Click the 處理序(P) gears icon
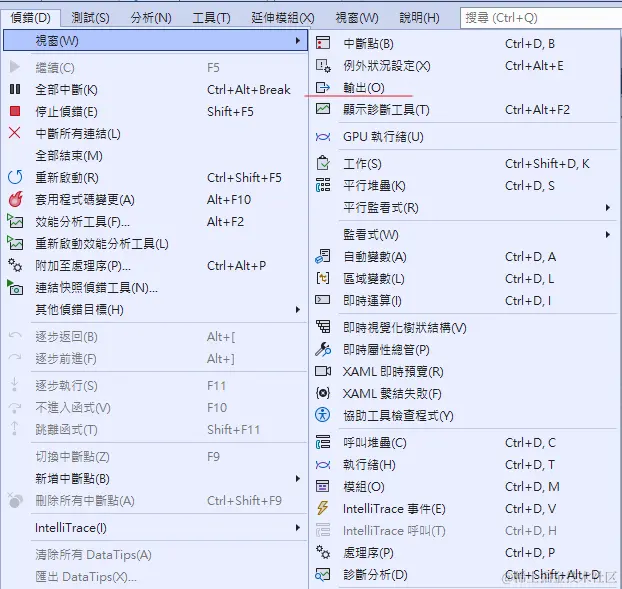Screen dimensions: 622x589 [x=323, y=552]
